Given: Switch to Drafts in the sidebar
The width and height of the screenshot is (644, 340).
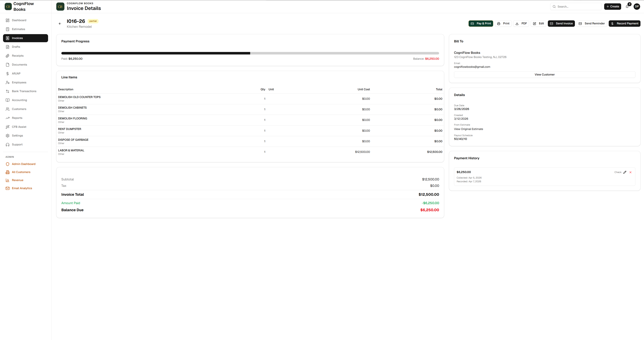Looking at the screenshot, I should [16, 47].
